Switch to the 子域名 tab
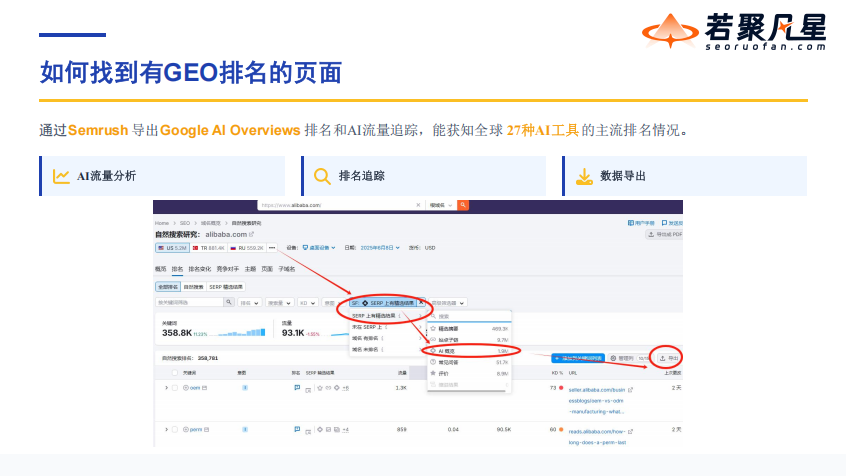This screenshot has height=476, width=846. pos(286,269)
